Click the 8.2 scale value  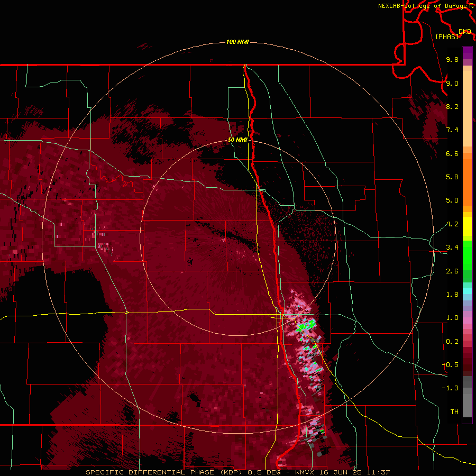click(452, 106)
